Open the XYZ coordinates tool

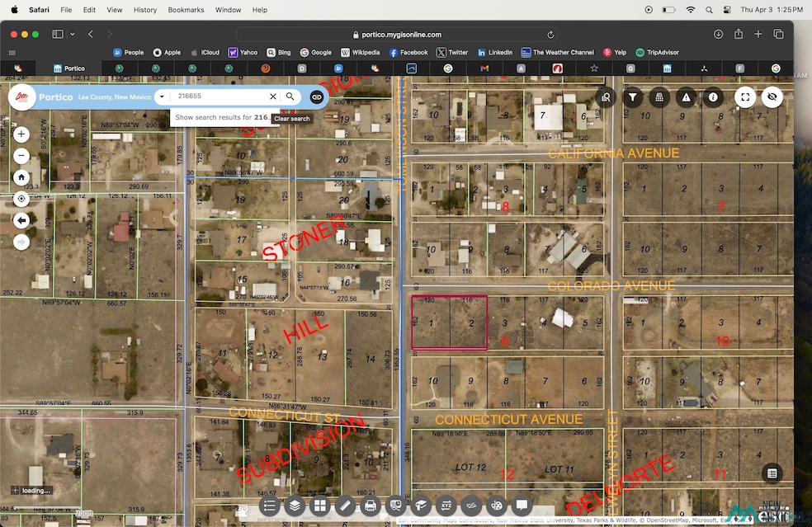446,506
